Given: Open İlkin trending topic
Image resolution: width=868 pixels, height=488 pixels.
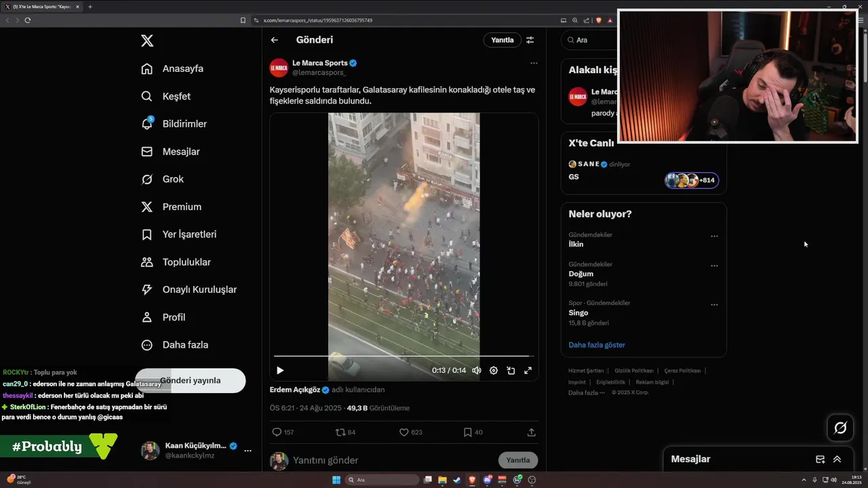Looking at the screenshot, I should click(x=576, y=244).
